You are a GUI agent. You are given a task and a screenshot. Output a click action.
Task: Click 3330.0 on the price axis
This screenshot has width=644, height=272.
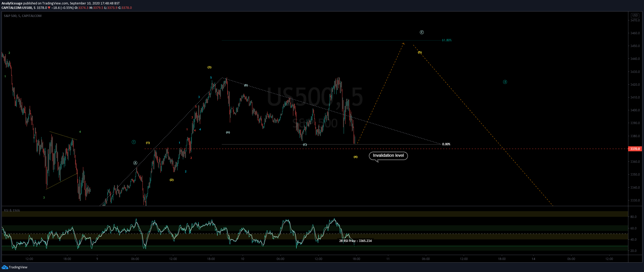point(635,200)
